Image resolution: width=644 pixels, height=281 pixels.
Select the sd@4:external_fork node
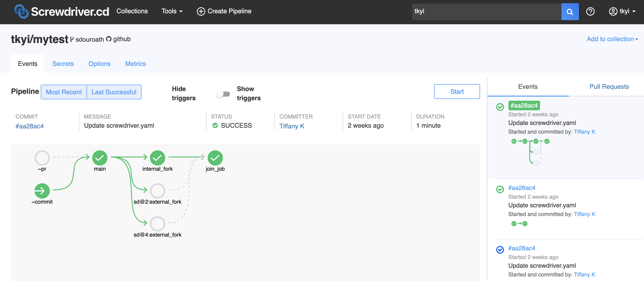click(x=158, y=224)
